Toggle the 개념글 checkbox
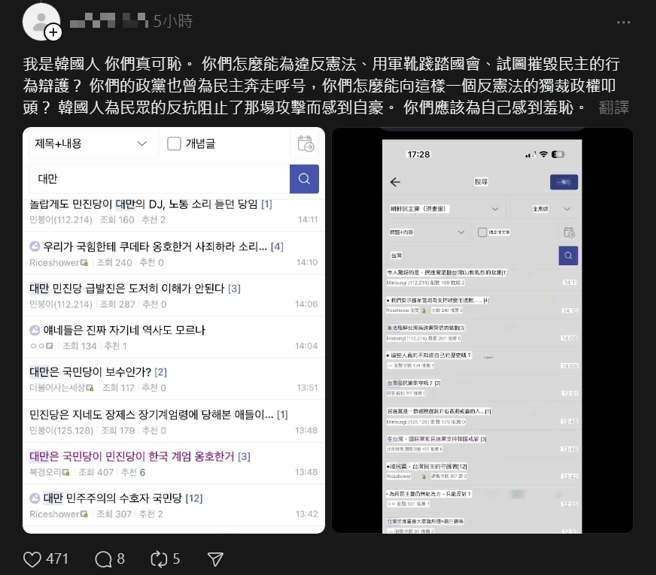This screenshot has height=575, width=656. point(174,144)
